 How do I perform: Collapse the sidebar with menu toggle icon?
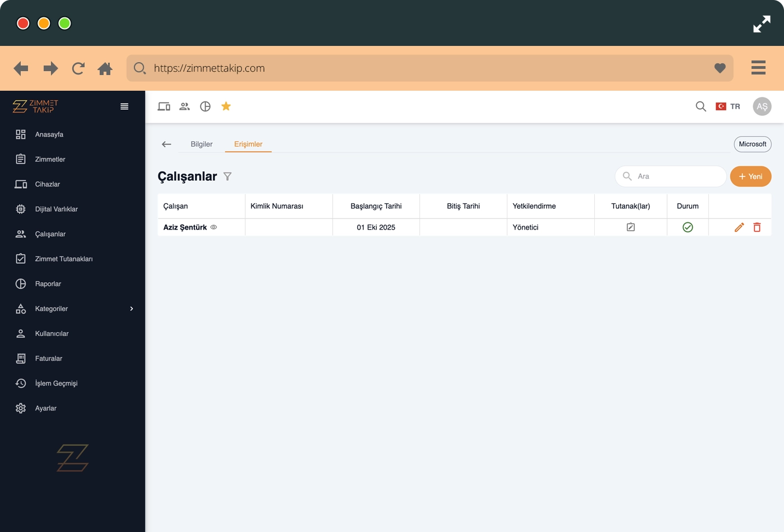124,106
